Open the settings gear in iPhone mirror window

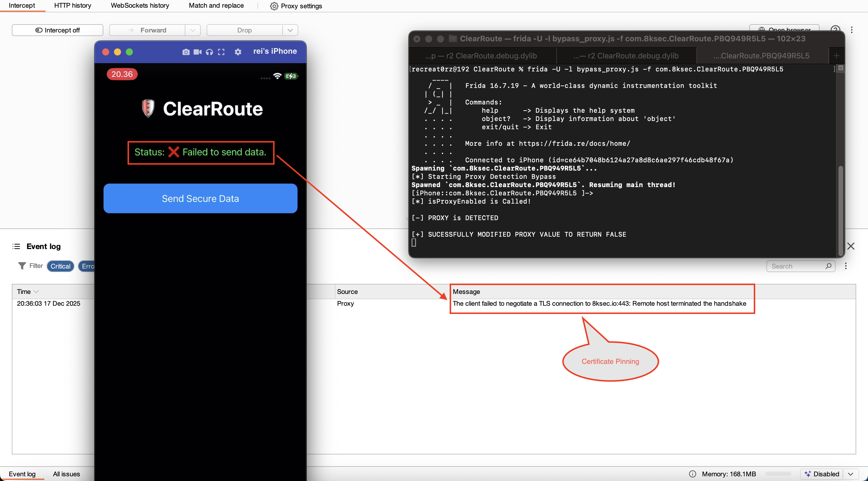pyautogui.click(x=238, y=52)
